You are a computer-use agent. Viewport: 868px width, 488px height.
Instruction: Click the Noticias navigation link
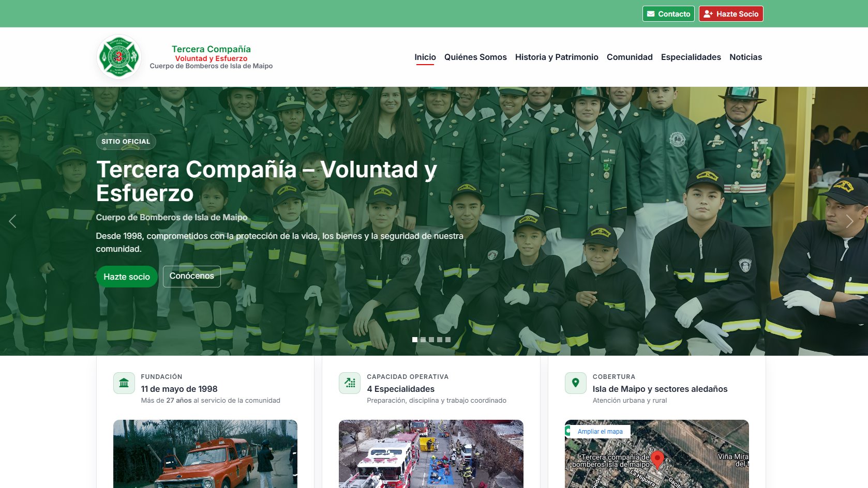click(745, 57)
